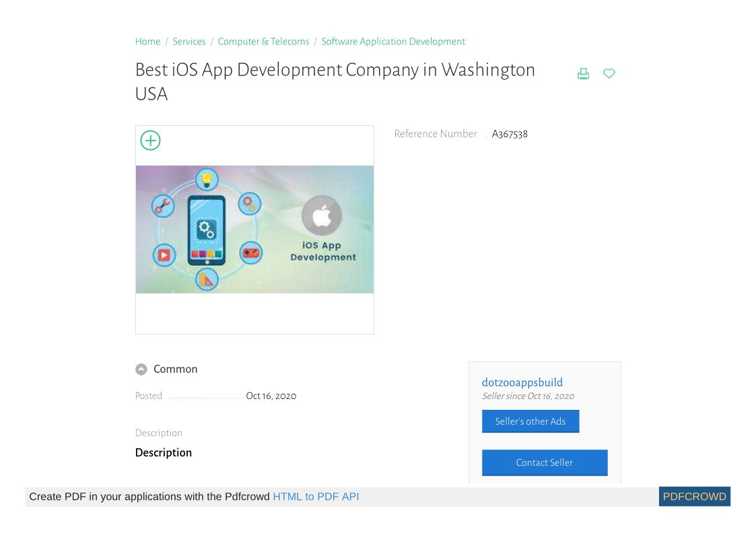Open the Services breadcrumb category
756x535 pixels.
pos(189,42)
